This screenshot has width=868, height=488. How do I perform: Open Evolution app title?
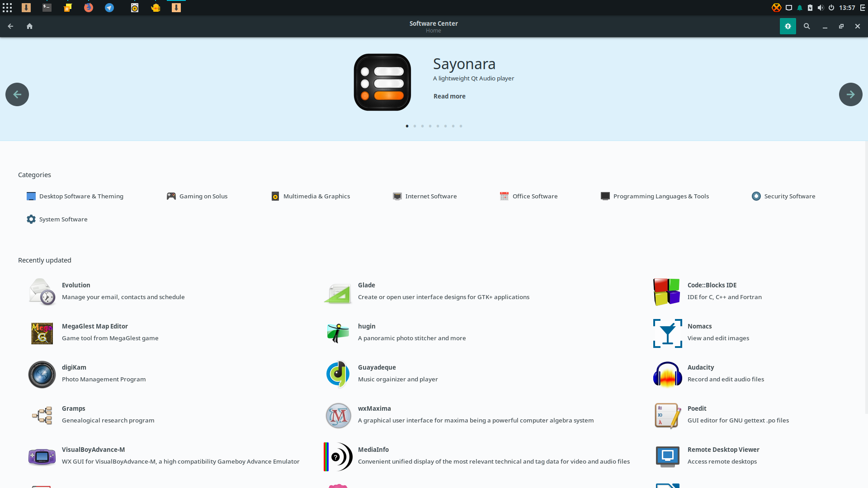click(76, 285)
